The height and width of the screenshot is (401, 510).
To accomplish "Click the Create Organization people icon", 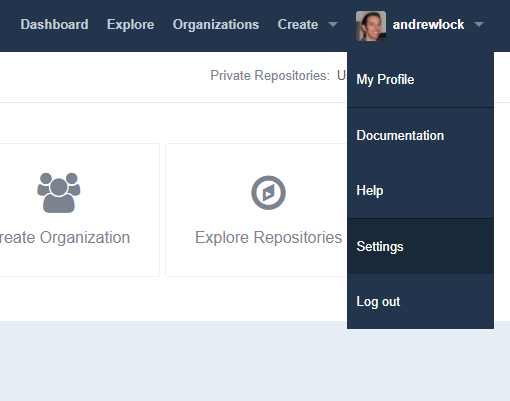I will pos(59,192).
